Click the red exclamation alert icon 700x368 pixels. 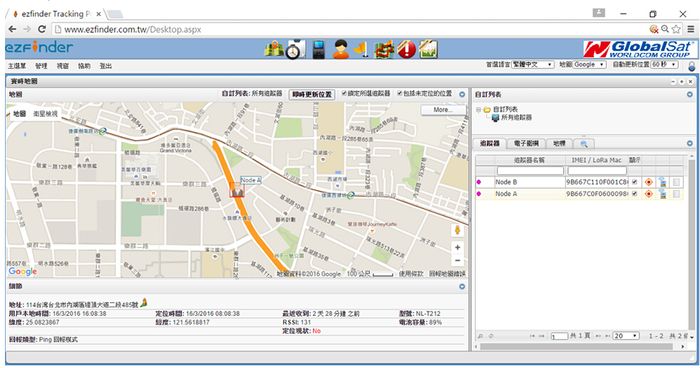pyautogui.click(x=406, y=49)
